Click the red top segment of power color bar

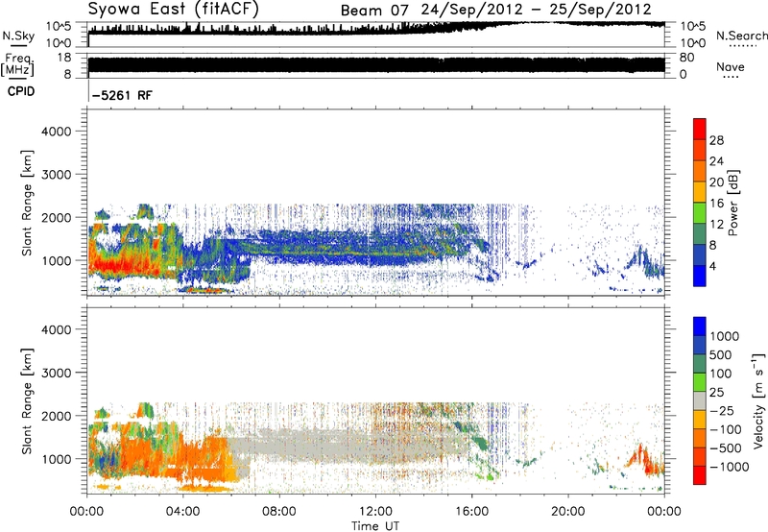pyautogui.click(x=700, y=129)
